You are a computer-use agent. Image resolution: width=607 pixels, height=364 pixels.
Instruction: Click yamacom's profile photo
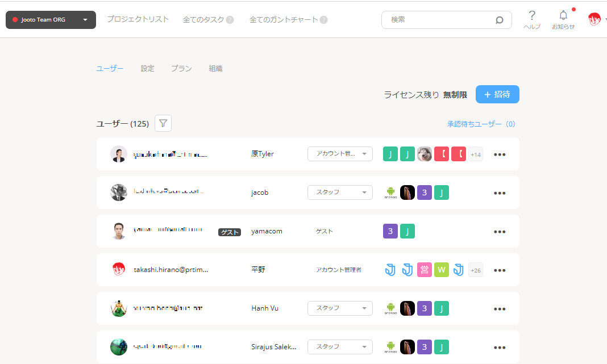click(118, 231)
